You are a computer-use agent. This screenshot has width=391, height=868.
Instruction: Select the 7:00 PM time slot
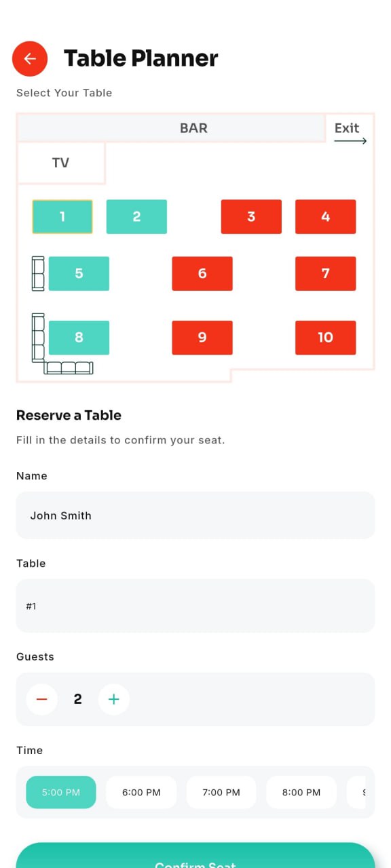coord(221,791)
